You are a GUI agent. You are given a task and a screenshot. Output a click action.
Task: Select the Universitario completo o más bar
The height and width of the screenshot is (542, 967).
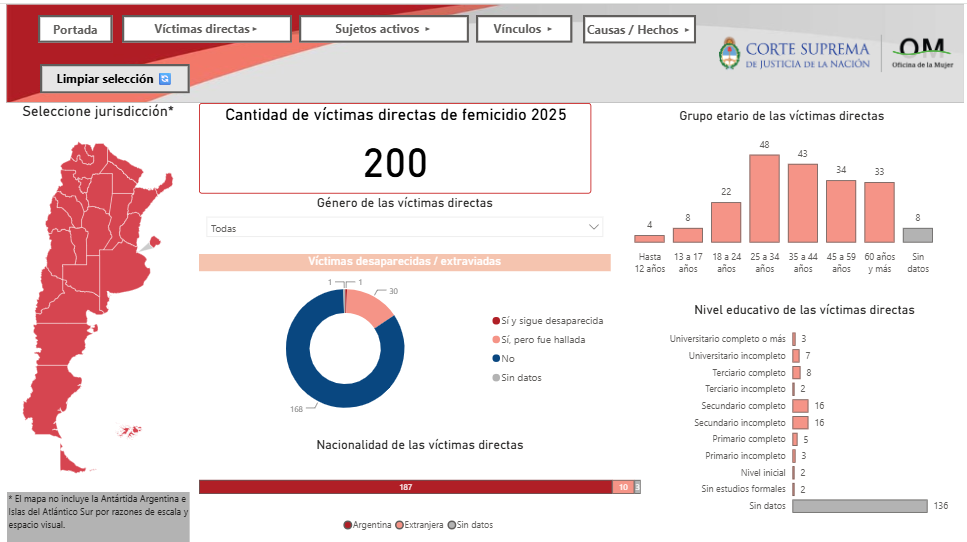[794, 339]
